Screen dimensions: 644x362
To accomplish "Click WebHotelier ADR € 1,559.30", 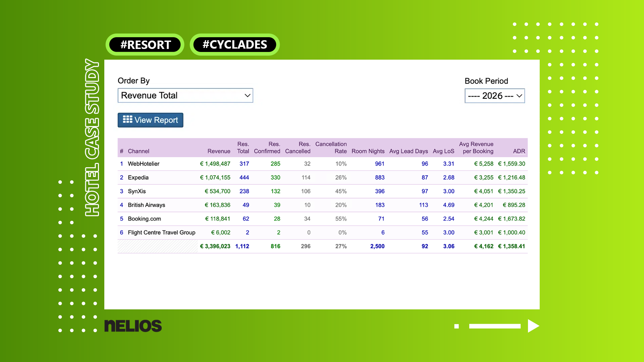I will 512,164.
